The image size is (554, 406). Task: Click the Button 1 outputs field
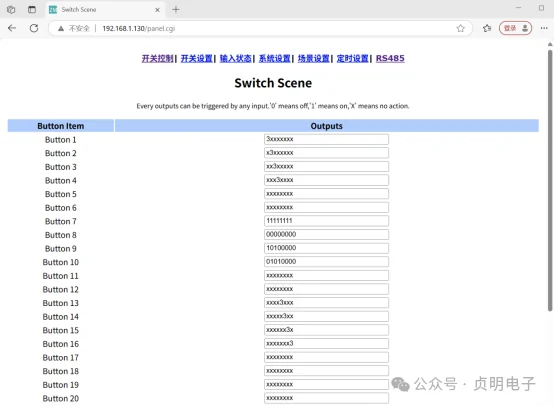(x=326, y=139)
